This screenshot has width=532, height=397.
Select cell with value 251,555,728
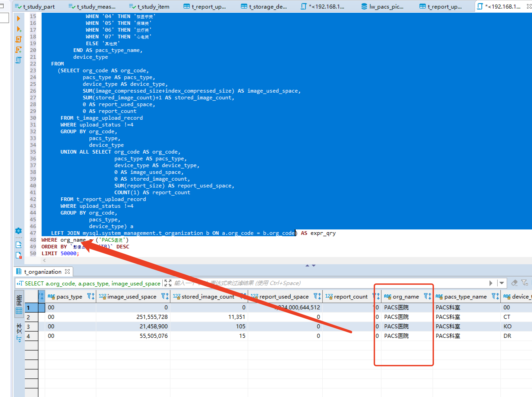click(x=133, y=317)
